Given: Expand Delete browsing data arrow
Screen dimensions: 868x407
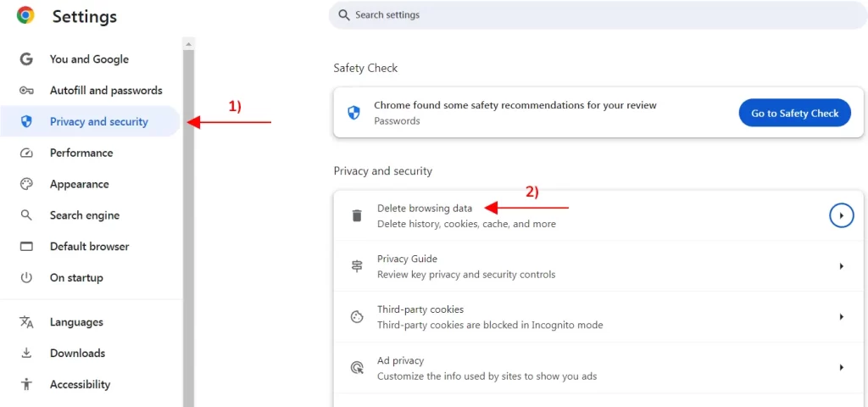Looking at the screenshot, I should (x=841, y=216).
